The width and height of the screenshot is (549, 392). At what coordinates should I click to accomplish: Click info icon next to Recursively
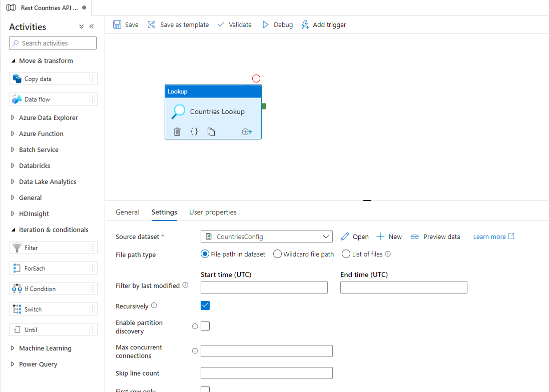click(x=154, y=305)
